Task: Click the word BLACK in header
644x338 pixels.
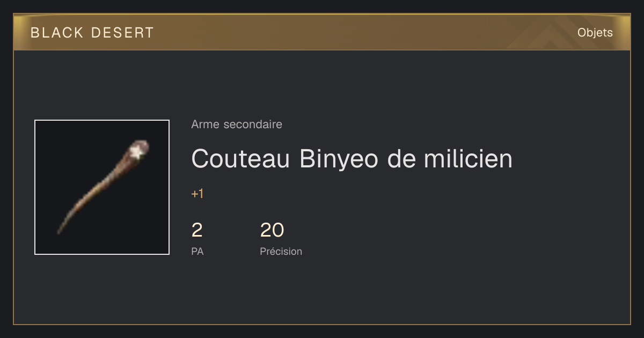Action: (x=57, y=33)
